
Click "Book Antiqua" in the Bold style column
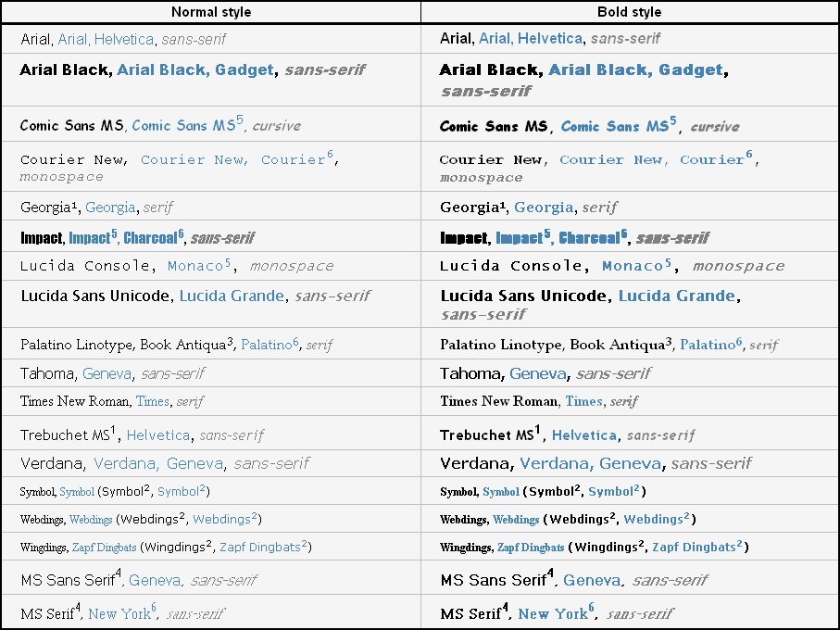click(617, 345)
